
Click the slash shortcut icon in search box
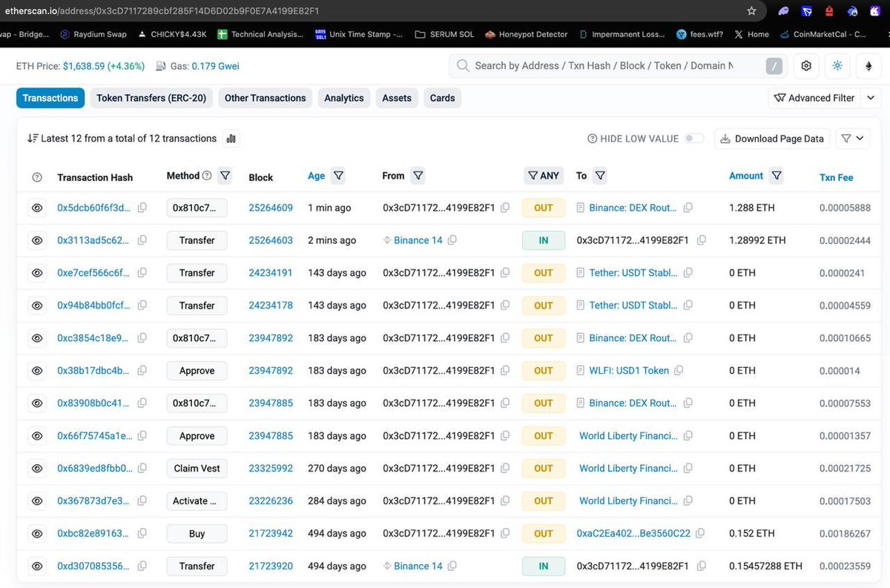(774, 66)
